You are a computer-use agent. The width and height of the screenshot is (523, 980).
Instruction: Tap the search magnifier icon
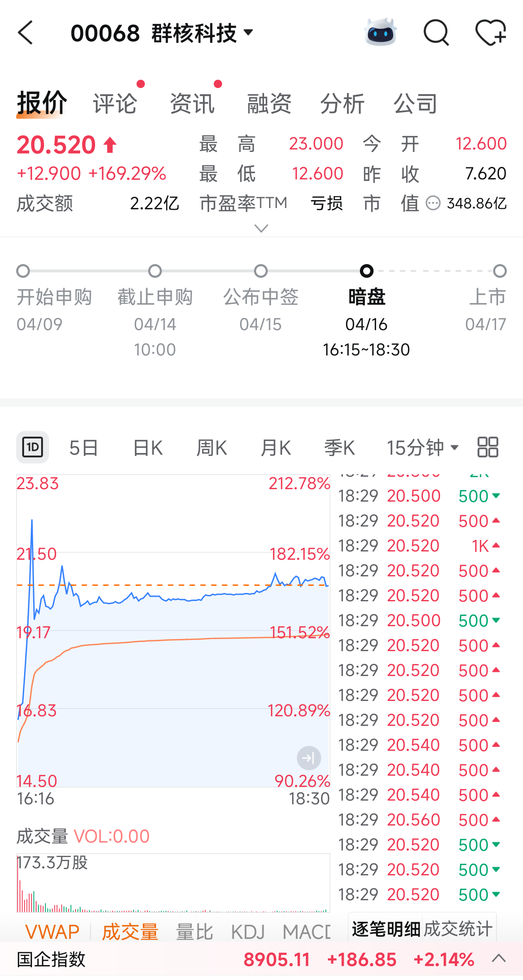pyautogui.click(x=436, y=32)
